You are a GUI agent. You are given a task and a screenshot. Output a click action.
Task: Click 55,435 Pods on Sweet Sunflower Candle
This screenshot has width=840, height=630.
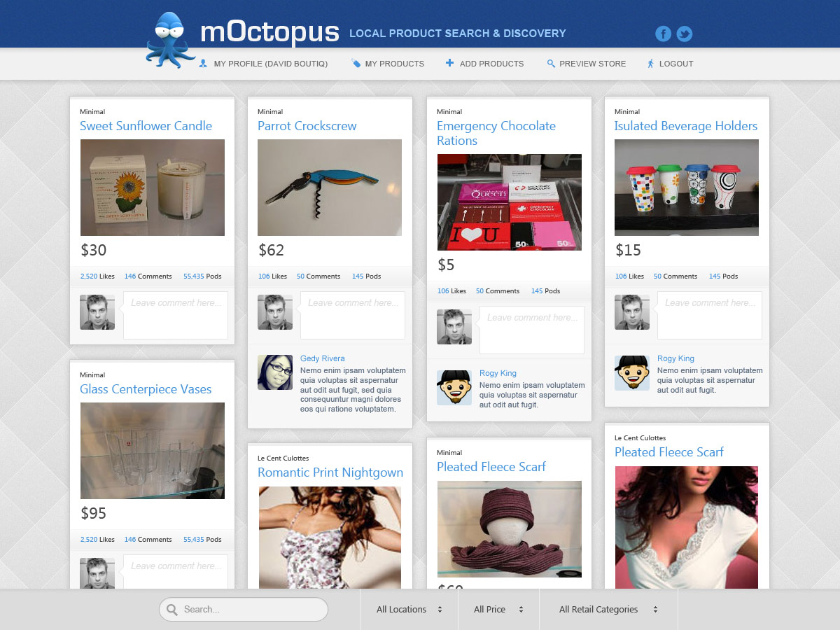(x=202, y=276)
